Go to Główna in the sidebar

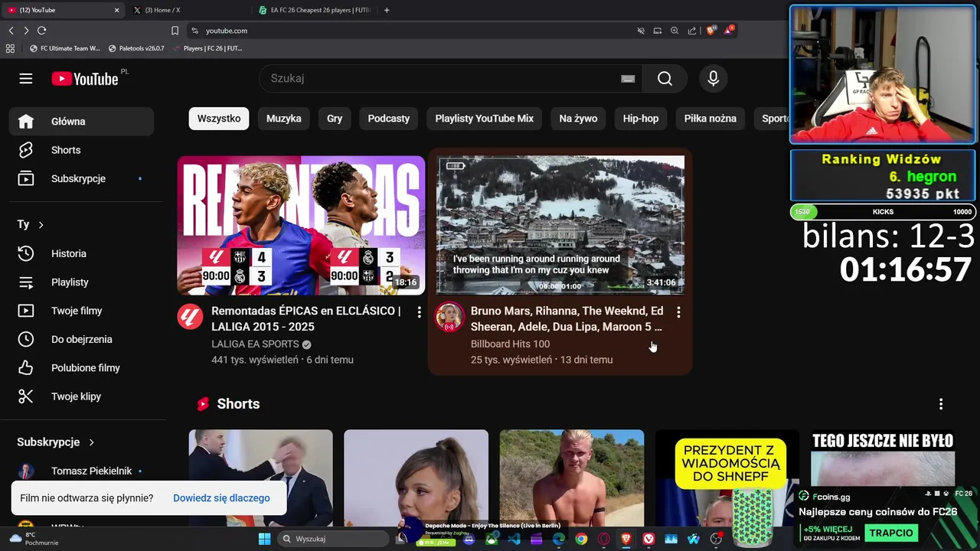click(x=82, y=122)
